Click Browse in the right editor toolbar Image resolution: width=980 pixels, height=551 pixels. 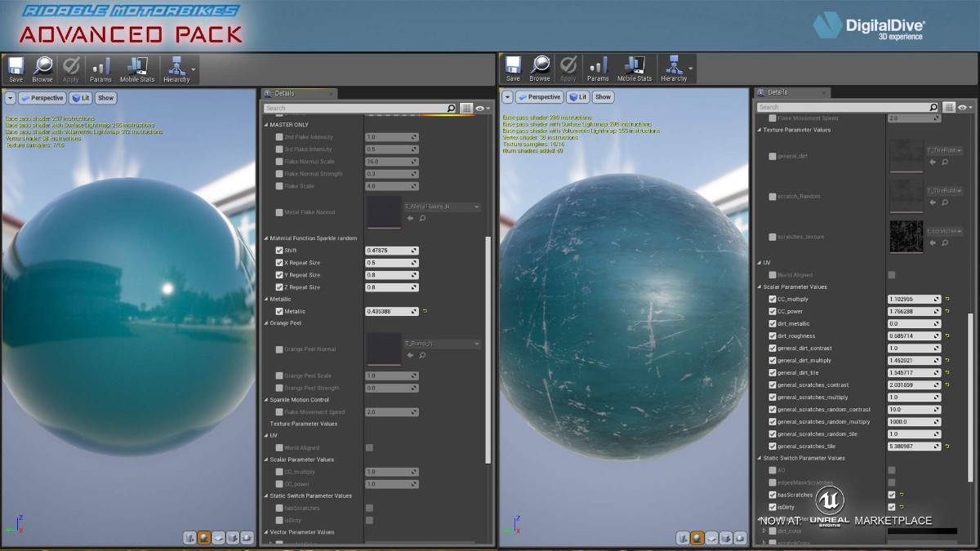coord(540,69)
